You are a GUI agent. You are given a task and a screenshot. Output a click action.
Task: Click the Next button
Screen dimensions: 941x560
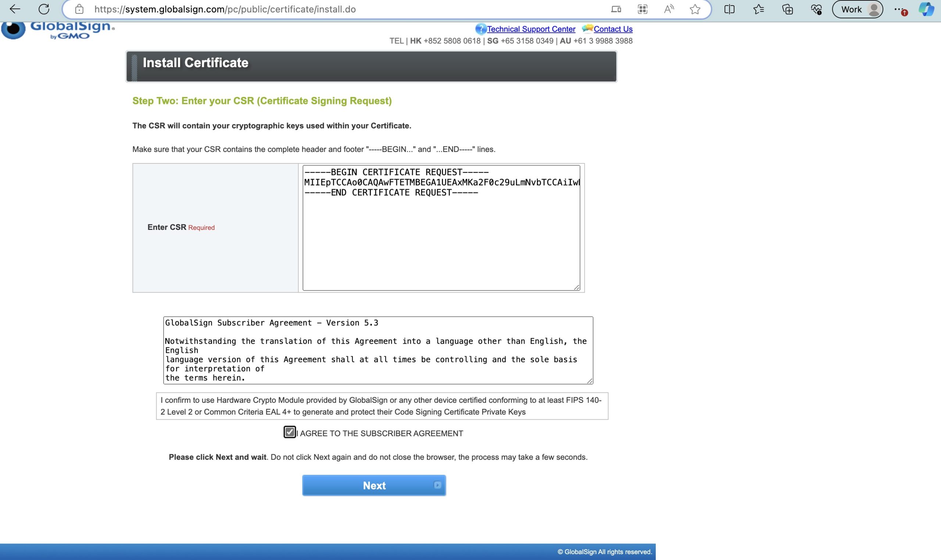(x=374, y=485)
